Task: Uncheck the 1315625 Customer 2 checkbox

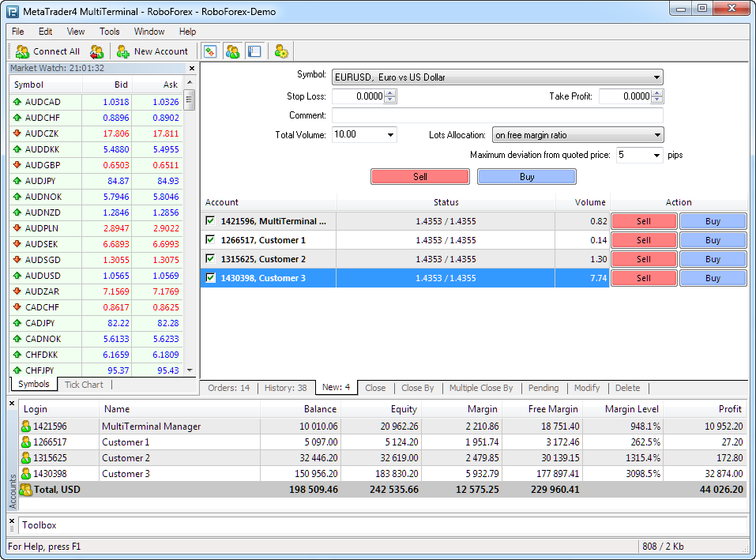Action: (x=210, y=259)
